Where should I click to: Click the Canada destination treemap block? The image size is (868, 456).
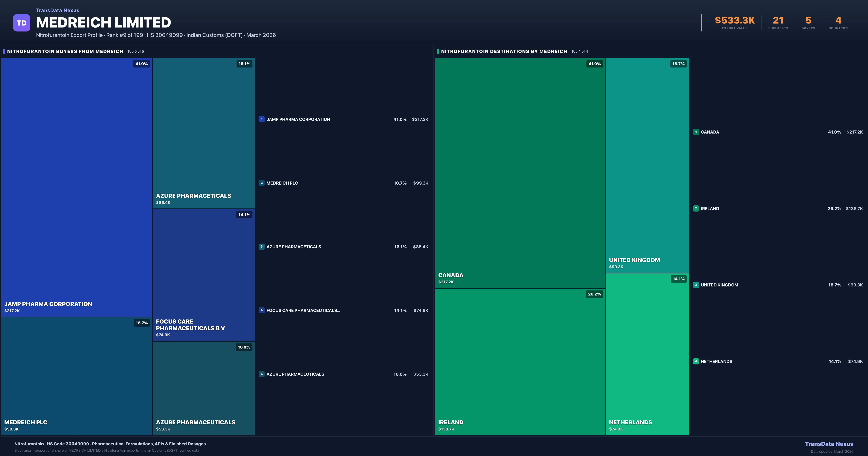tap(520, 173)
